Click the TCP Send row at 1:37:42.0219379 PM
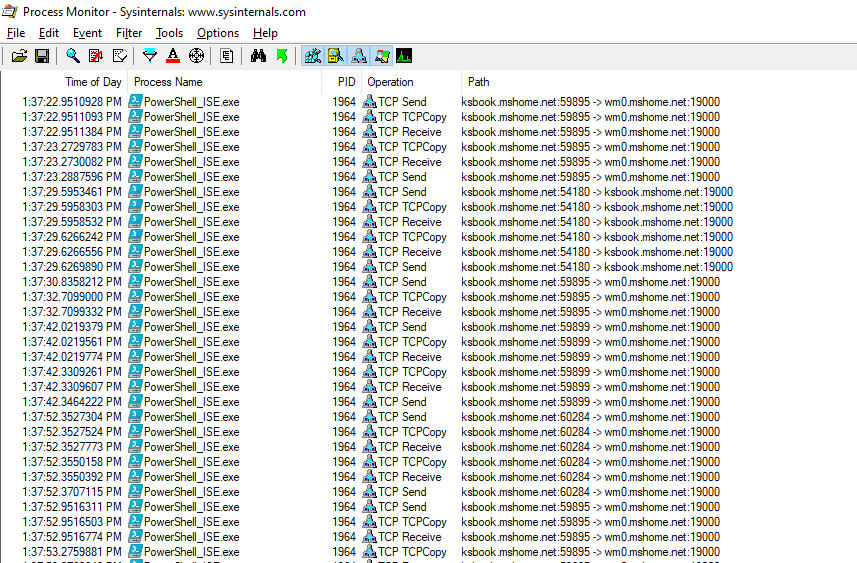857x563 pixels. [x=428, y=327]
